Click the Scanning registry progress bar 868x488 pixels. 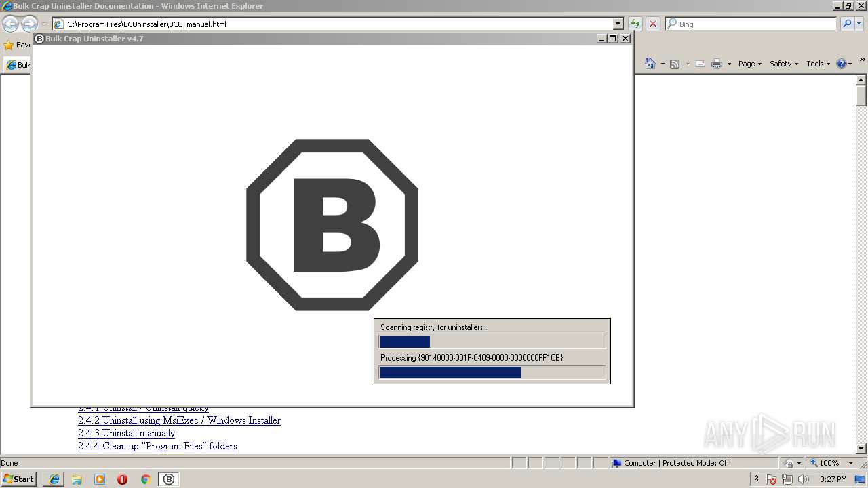492,342
